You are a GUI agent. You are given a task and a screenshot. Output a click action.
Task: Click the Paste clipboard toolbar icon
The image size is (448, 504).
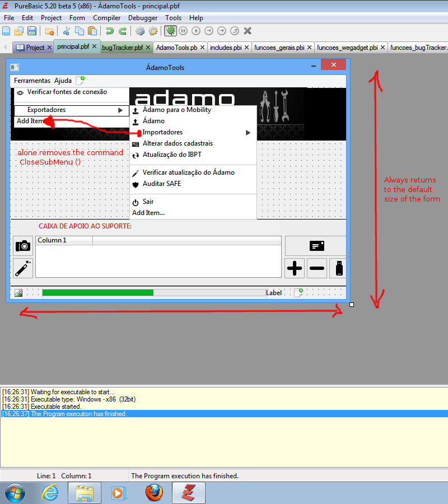(92, 31)
